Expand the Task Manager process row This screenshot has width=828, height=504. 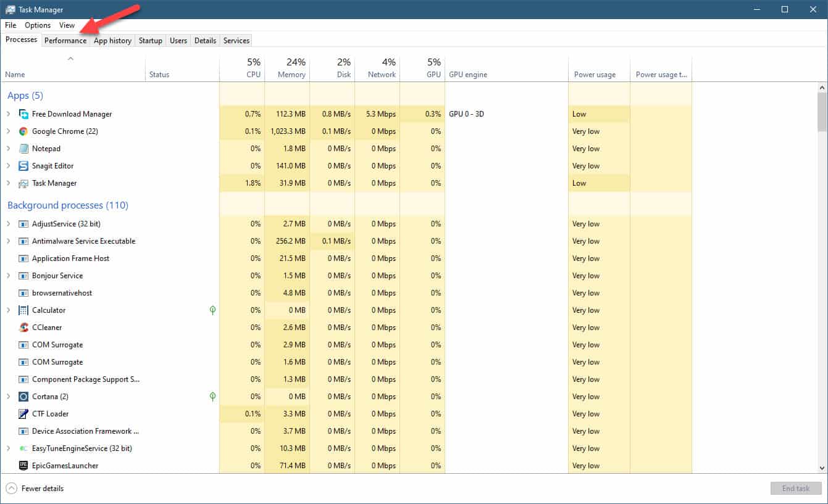tap(9, 183)
